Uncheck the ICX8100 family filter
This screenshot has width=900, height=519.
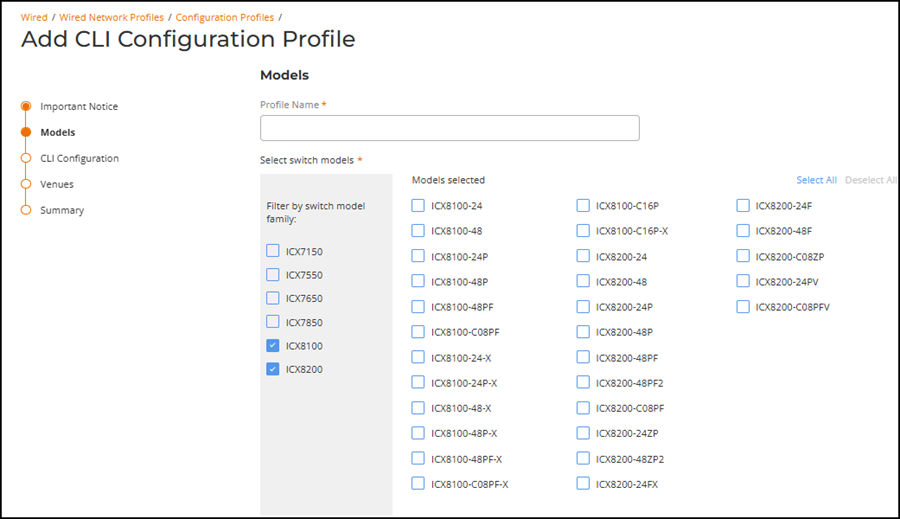(273, 346)
